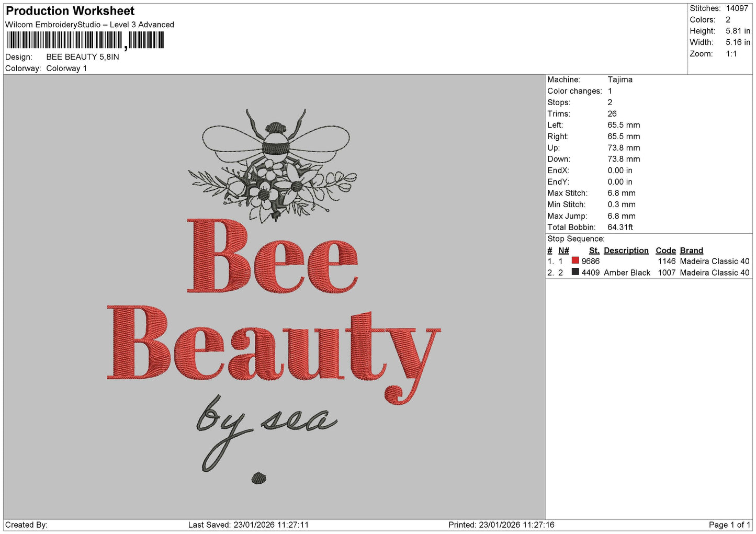Click the 'Color changes:' label
The image size is (756, 534).
574,91
